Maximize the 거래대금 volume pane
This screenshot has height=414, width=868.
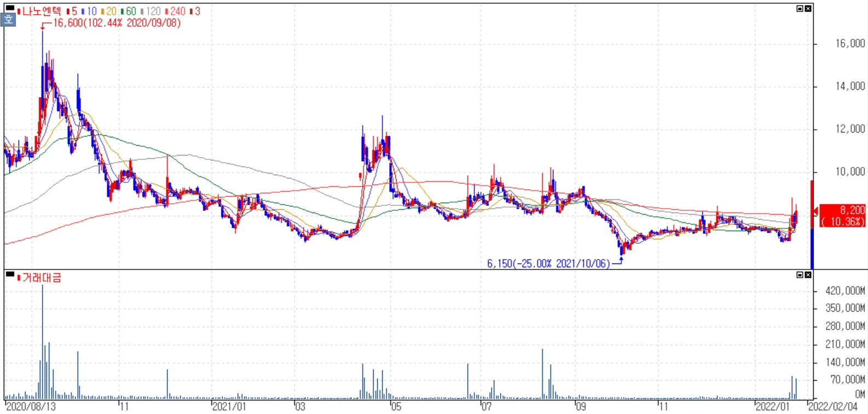pyautogui.click(x=800, y=274)
